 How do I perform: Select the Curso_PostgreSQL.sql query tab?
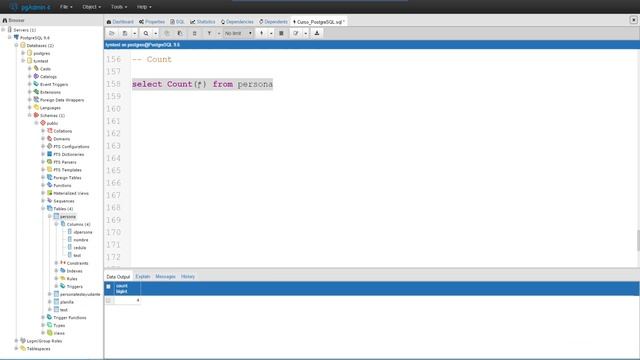pyautogui.click(x=319, y=22)
